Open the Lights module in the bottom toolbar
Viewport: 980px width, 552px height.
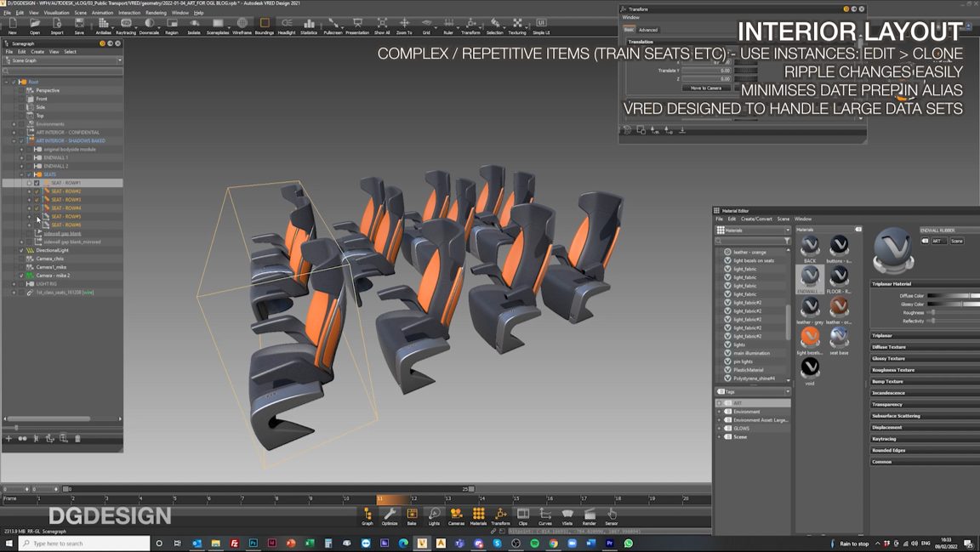(x=434, y=515)
